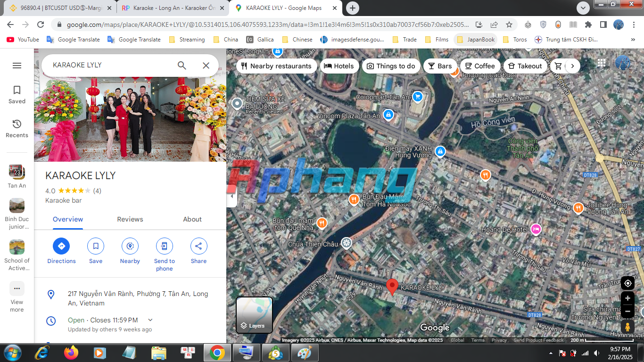Viewport: 644px width, 362px height.
Task: Zoom in on the map
Action: tap(627, 298)
